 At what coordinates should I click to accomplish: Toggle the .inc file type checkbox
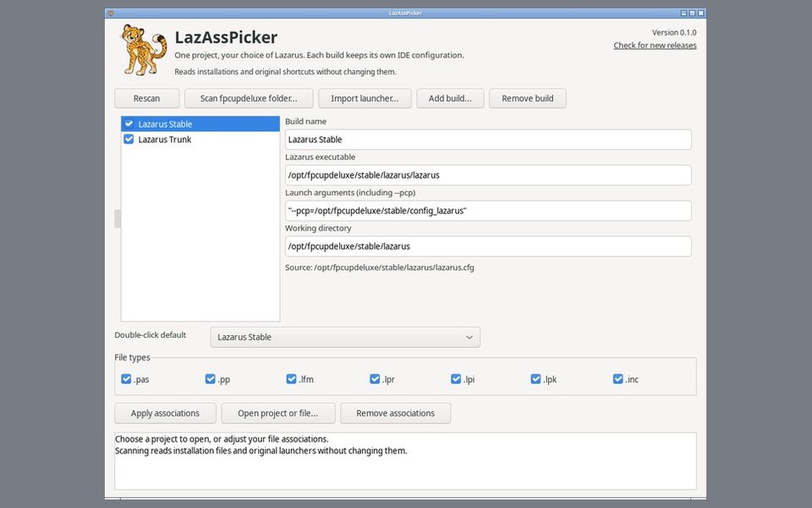[617, 379]
